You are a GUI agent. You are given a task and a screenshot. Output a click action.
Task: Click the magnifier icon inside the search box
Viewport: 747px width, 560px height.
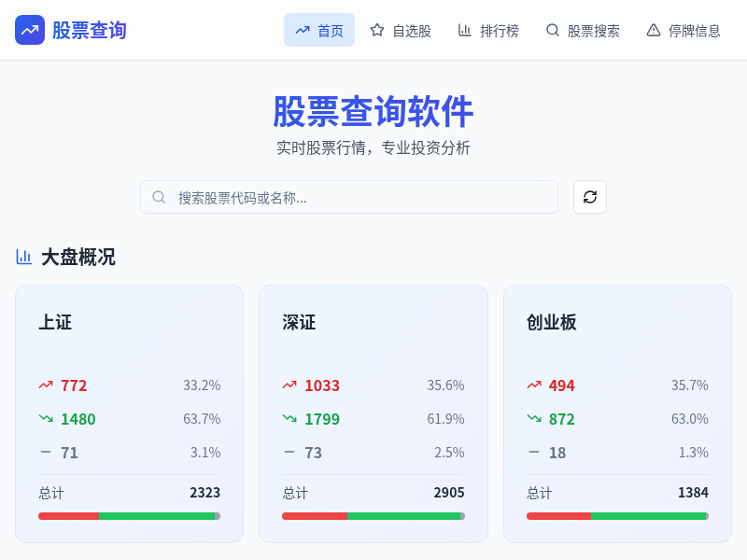coord(159,197)
